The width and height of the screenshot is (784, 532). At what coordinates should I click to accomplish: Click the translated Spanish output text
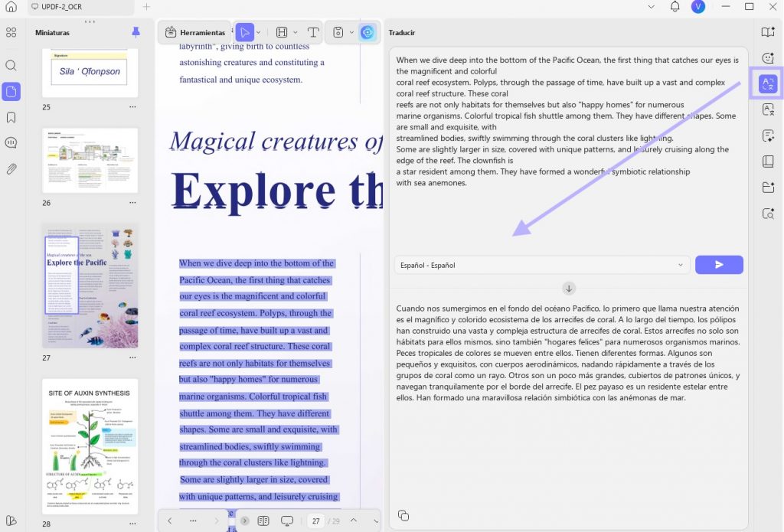[568, 353]
